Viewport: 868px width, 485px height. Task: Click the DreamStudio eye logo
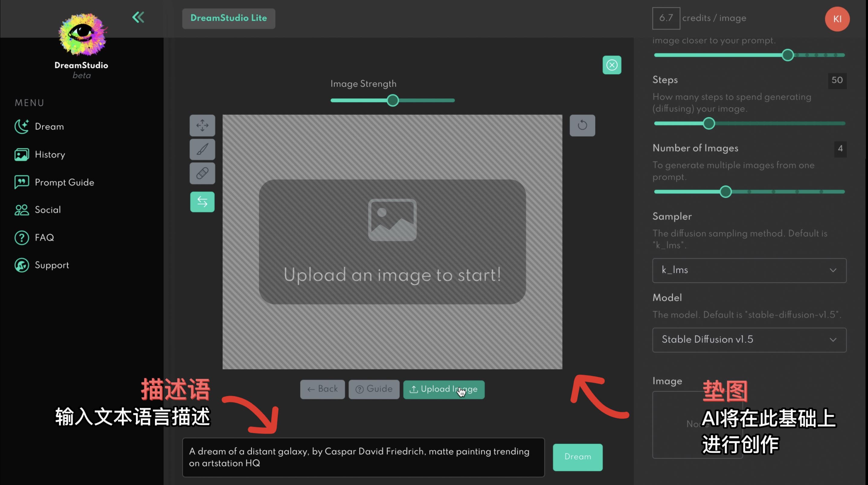point(82,34)
